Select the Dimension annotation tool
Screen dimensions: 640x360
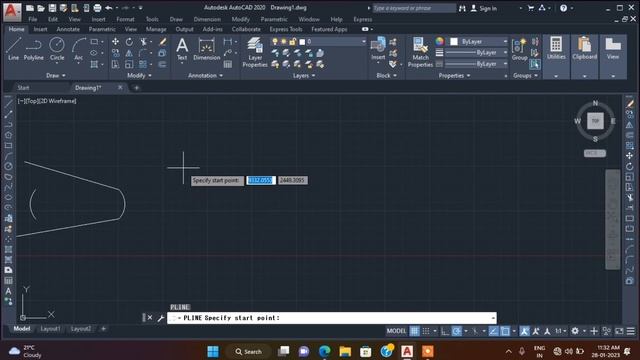(x=207, y=49)
